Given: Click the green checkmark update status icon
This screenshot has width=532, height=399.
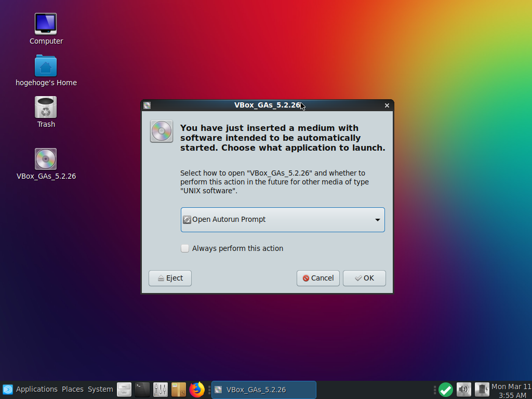Looking at the screenshot, I should click(x=446, y=390).
